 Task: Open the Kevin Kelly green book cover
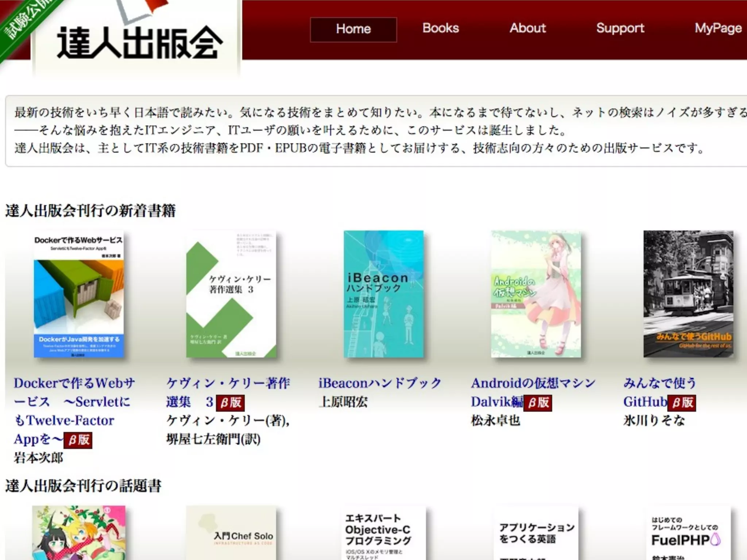[231, 294]
